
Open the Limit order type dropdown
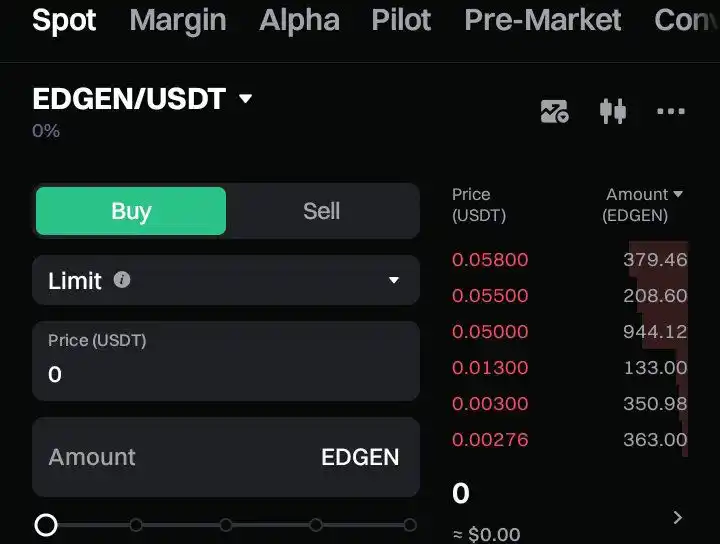click(x=226, y=280)
